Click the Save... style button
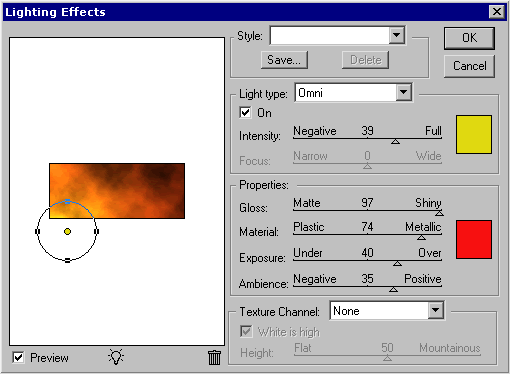This screenshot has width=510, height=374. (284, 60)
